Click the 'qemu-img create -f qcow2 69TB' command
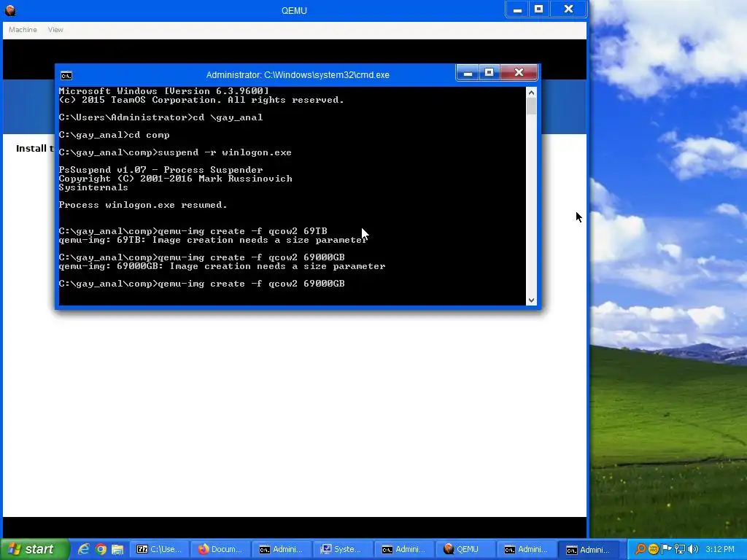The image size is (747, 560). [242, 231]
